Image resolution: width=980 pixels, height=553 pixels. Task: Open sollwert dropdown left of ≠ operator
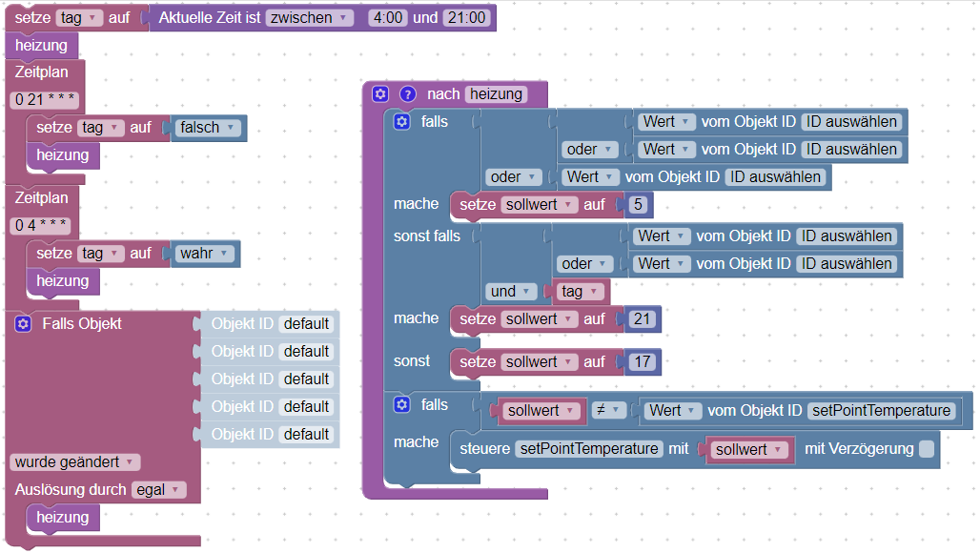541,411
